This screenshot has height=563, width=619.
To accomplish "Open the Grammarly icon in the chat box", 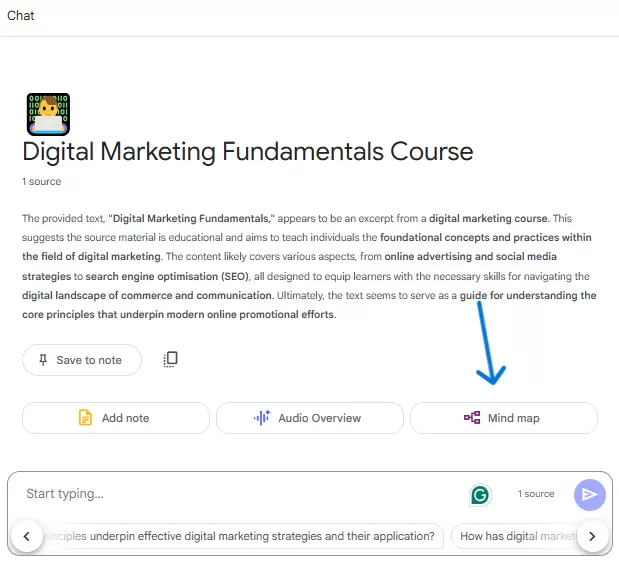I will click(x=480, y=495).
